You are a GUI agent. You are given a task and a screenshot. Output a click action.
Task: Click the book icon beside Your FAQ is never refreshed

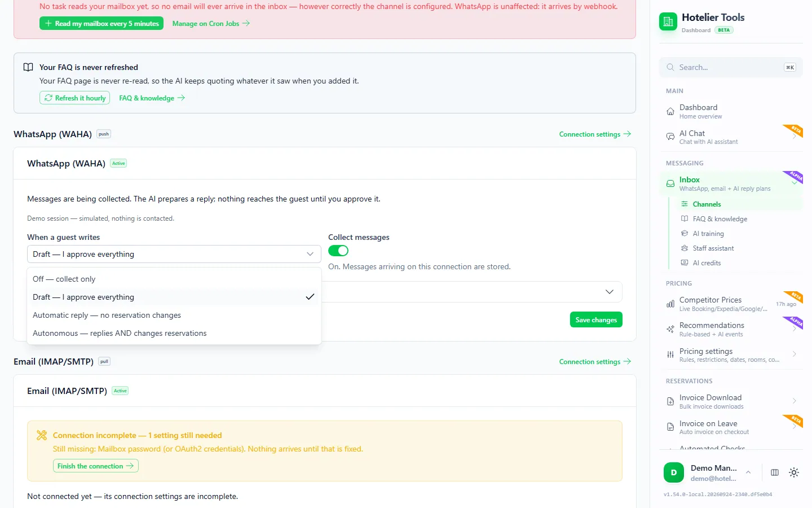click(28, 67)
